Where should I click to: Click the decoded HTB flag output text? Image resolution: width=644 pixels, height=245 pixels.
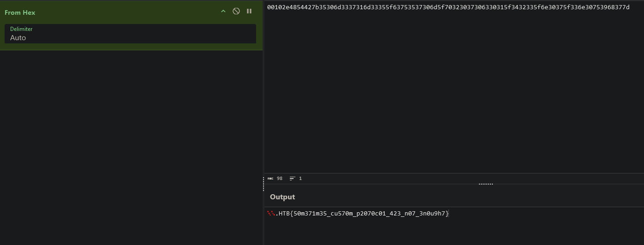tap(358, 214)
